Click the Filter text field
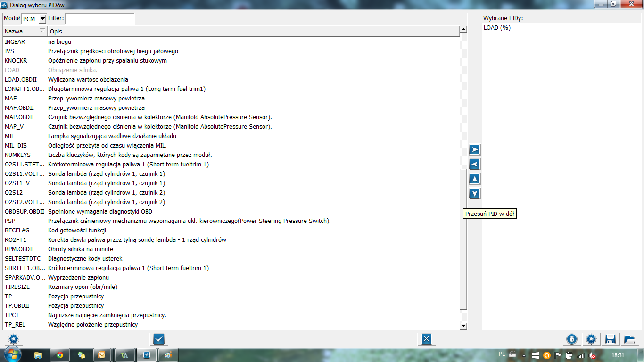This screenshot has width=644, height=362. pos(100,19)
